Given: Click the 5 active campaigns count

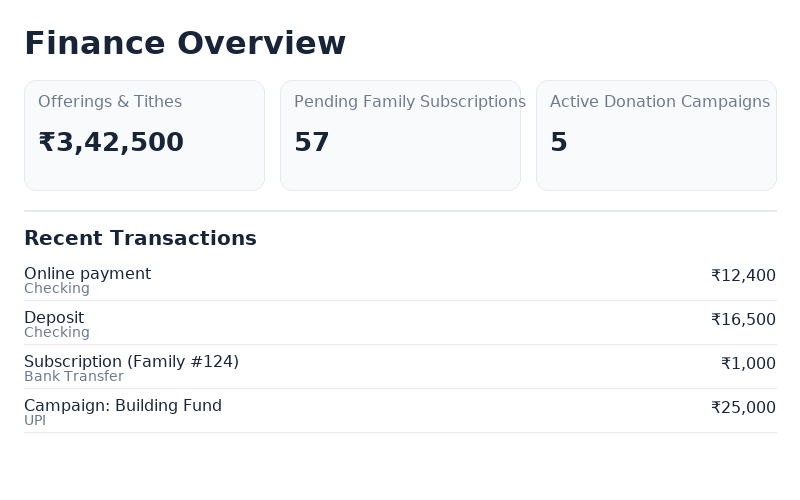Looking at the screenshot, I should click(559, 143).
